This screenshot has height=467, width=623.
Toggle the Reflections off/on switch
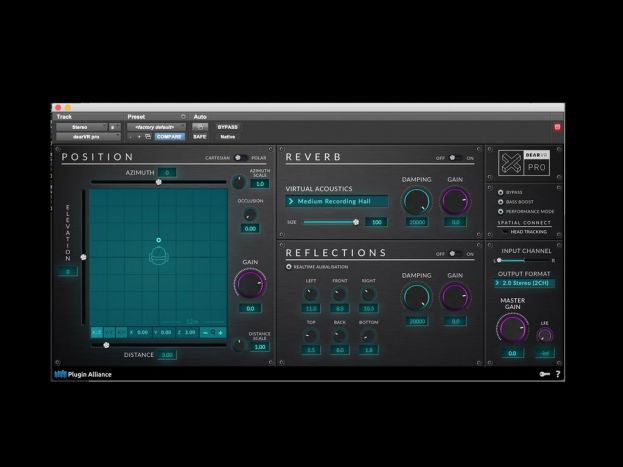point(450,254)
